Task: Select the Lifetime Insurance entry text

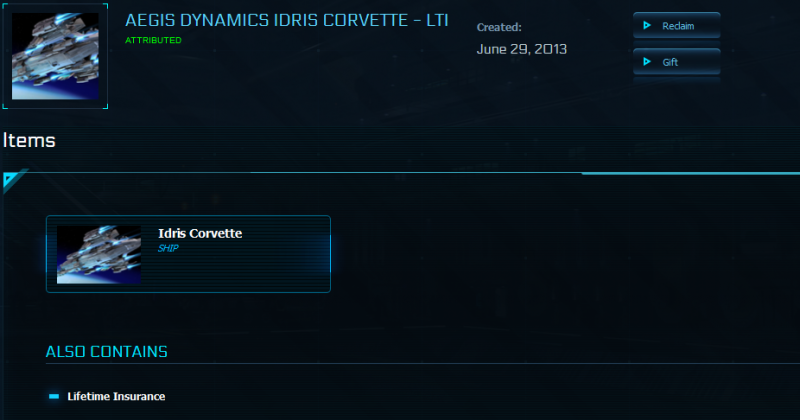Action: pos(116,397)
